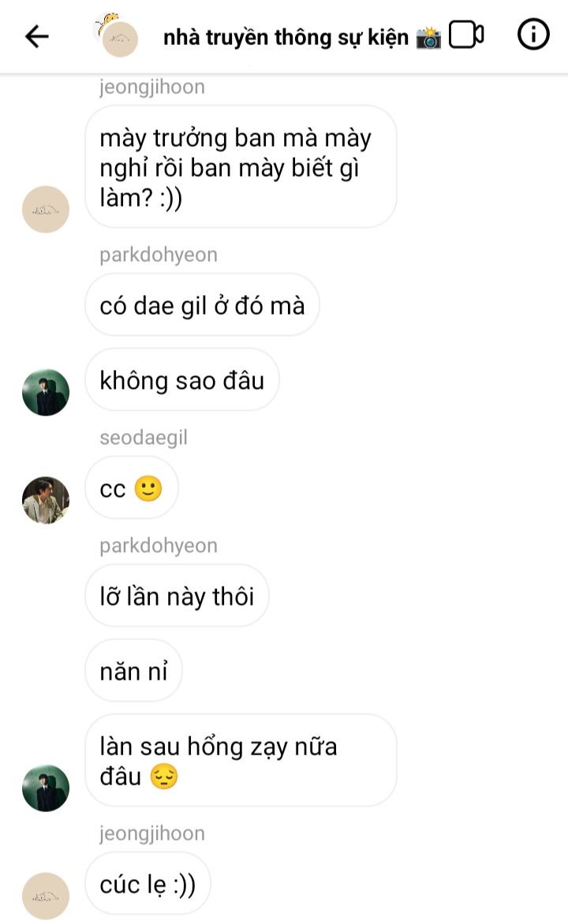Select the message không sao đâu
Screen dimensions: 568x924
coord(181,380)
